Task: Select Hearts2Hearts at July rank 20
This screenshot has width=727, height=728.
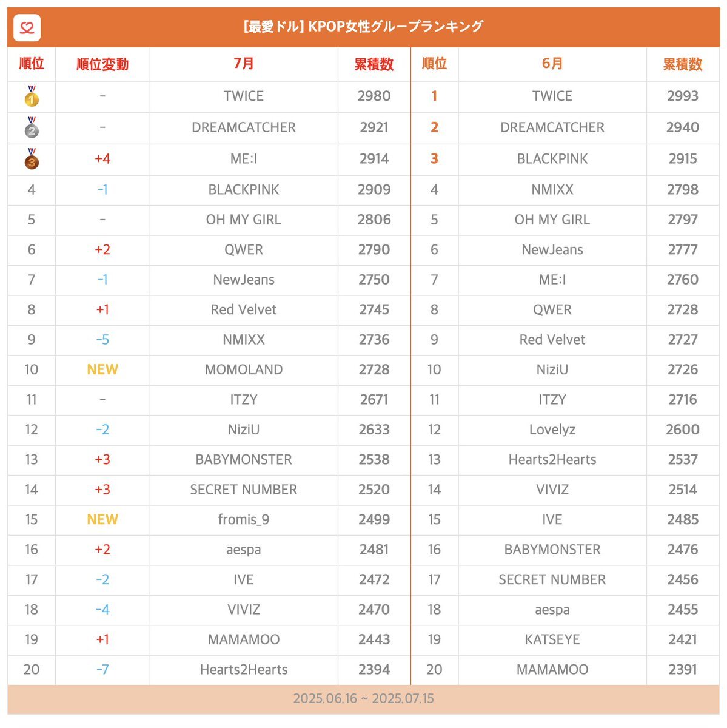Action: click(244, 670)
